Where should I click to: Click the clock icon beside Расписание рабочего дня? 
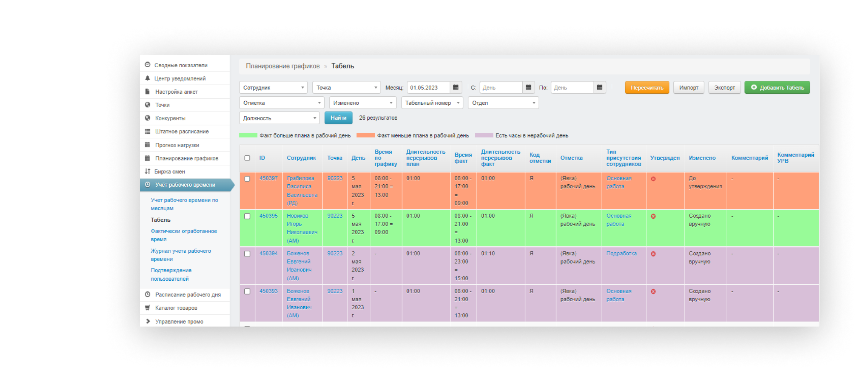pyautogui.click(x=148, y=294)
